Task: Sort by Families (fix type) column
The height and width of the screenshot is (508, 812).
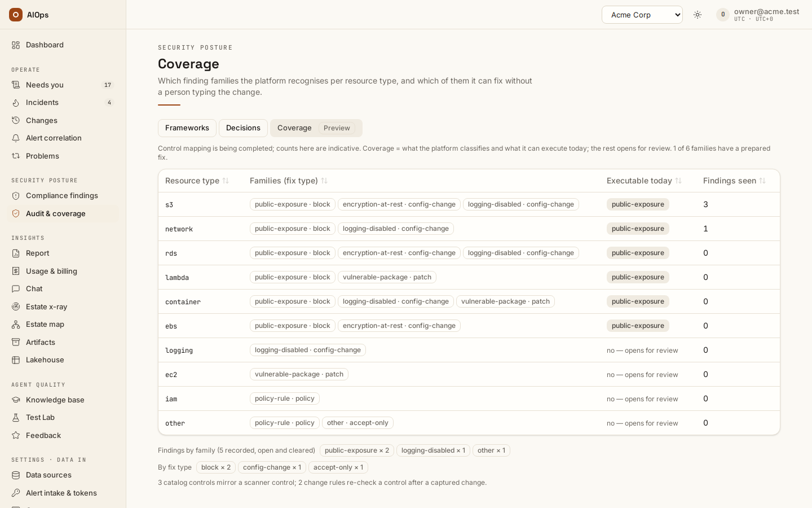Action: [x=289, y=181]
